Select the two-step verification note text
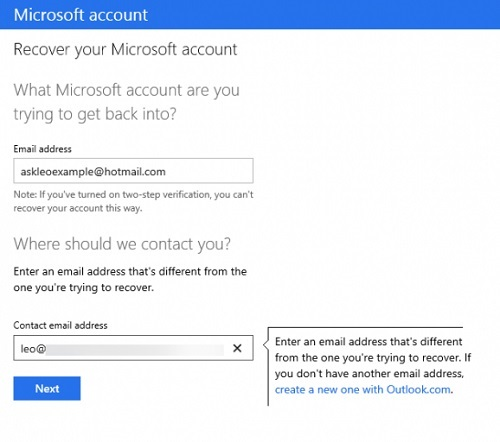 (x=133, y=201)
